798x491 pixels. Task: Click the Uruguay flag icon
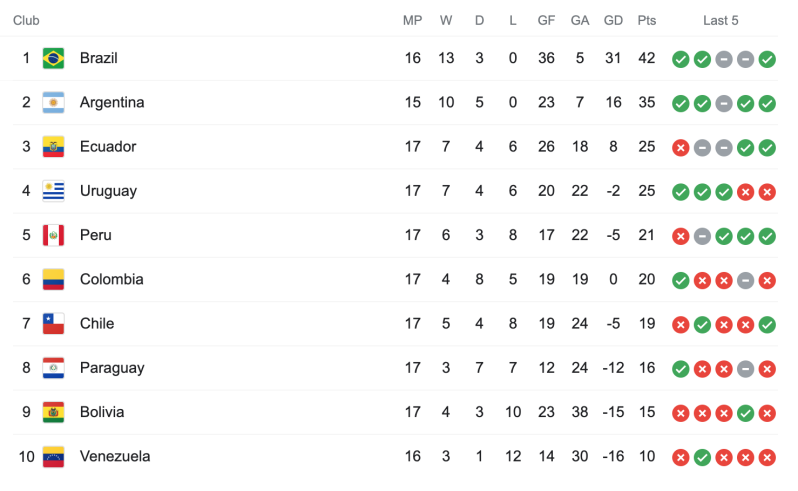pos(53,191)
